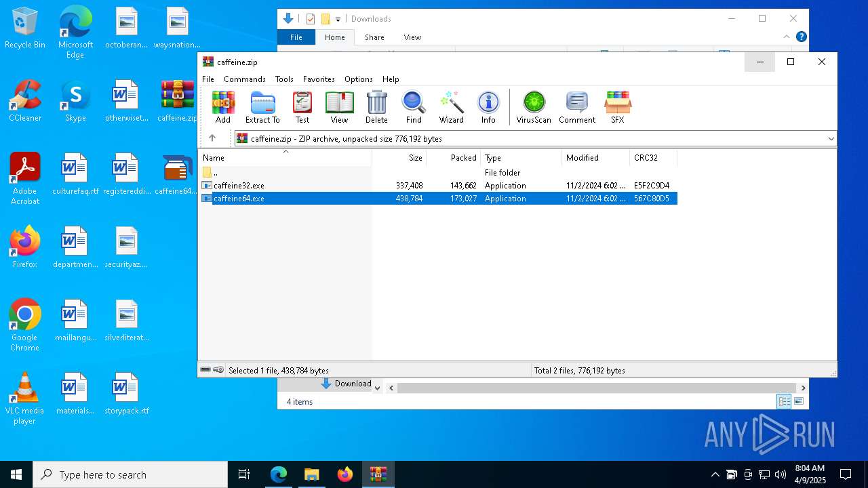
Task: Select Skype desktop shortcut
Action: tap(75, 102)
